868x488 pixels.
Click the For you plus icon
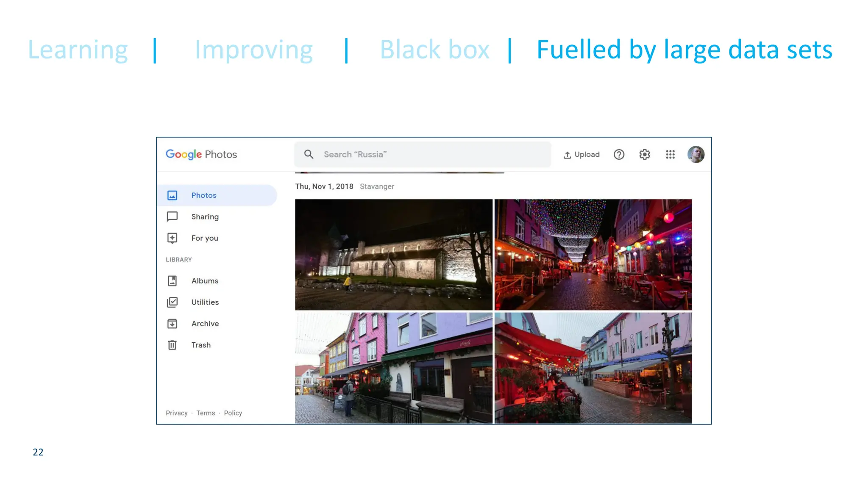[x=172, y=238]
